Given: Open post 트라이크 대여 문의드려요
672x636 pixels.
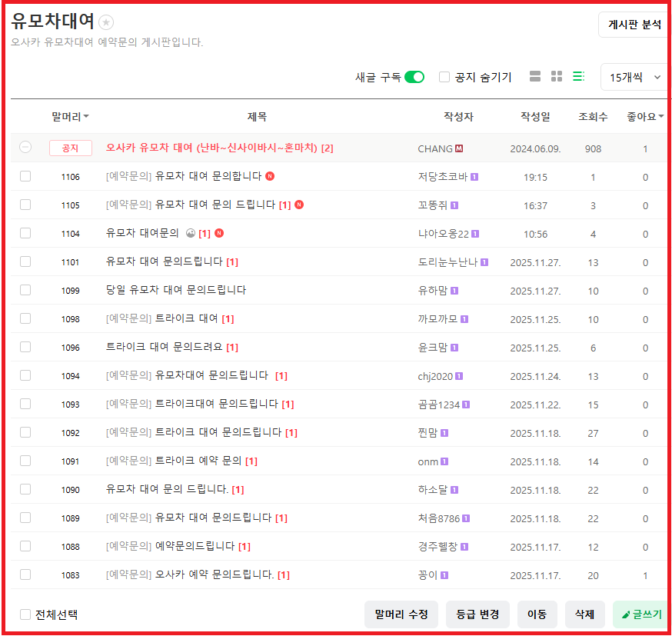Looking at the screenshot, I should (x=164, y=347).
